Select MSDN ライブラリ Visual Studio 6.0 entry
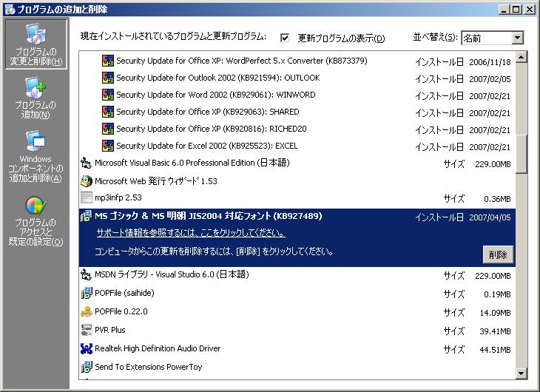540x392 pixels. click(172, 274)
